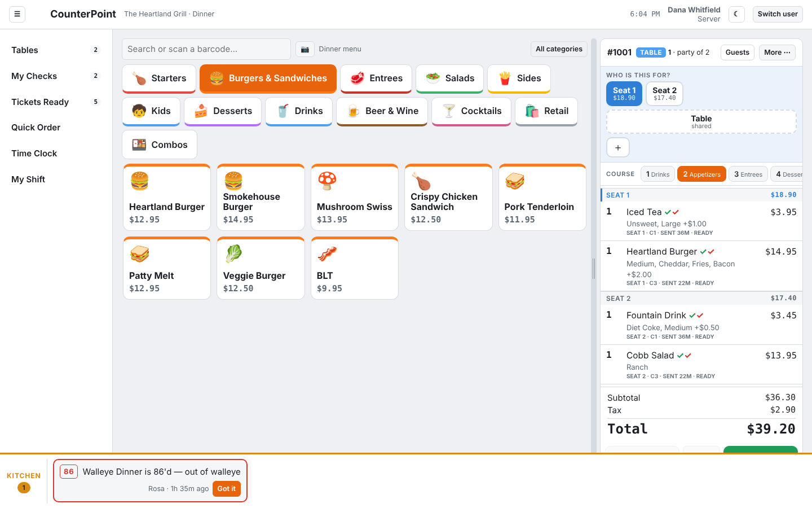The height and width of the screenshot is (508, 812).
Task: Open the Sides category
Action: pos(519,78)
